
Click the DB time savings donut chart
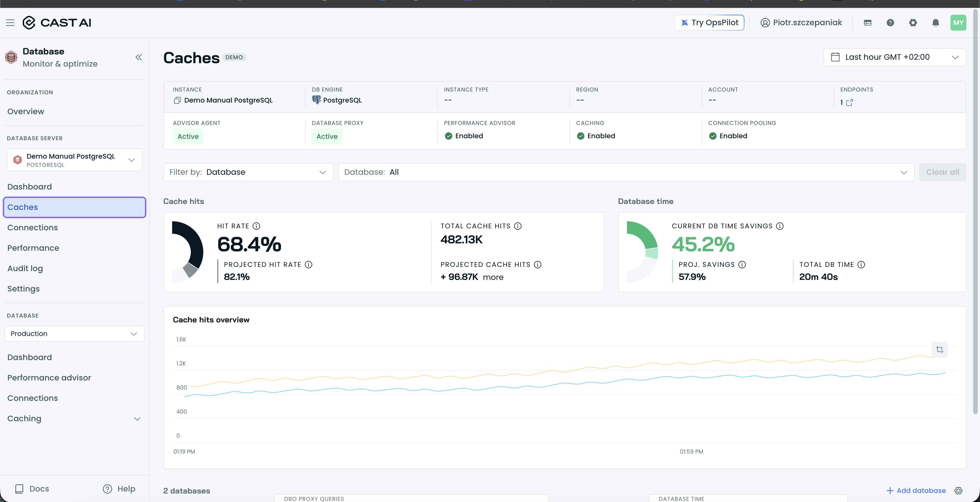(643, 252)
